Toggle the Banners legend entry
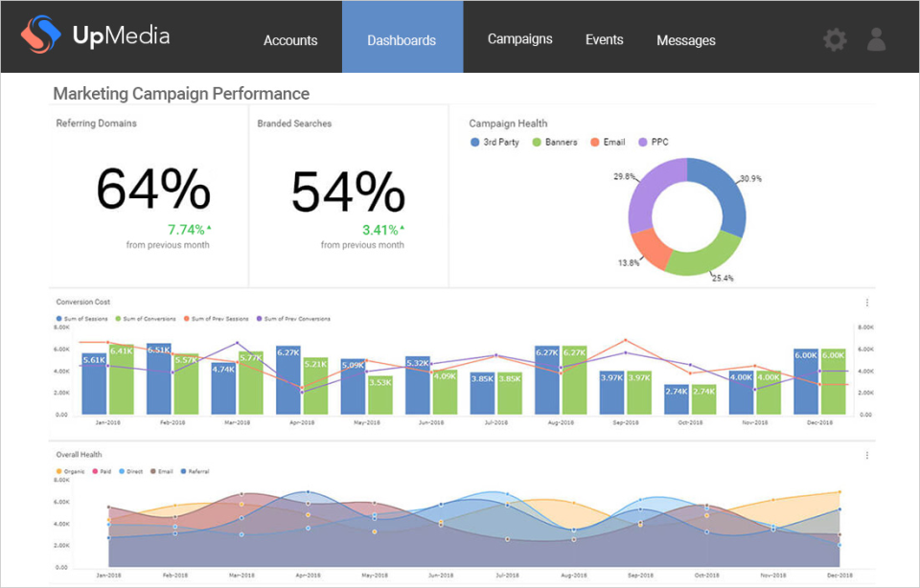Screen dimensions: 920x588 point(555,142)
